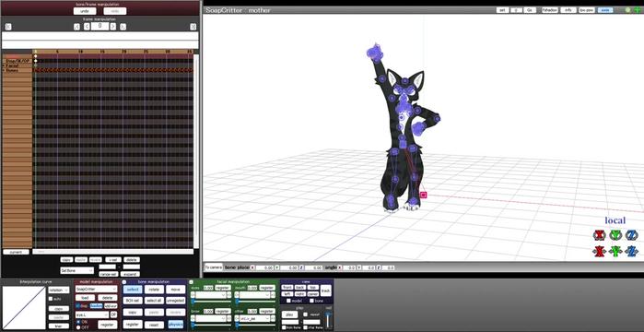The height and width of the screenshot is (332, 644).
Task: Click next arrow beside other morph dropdown
Action: point(273,319)
